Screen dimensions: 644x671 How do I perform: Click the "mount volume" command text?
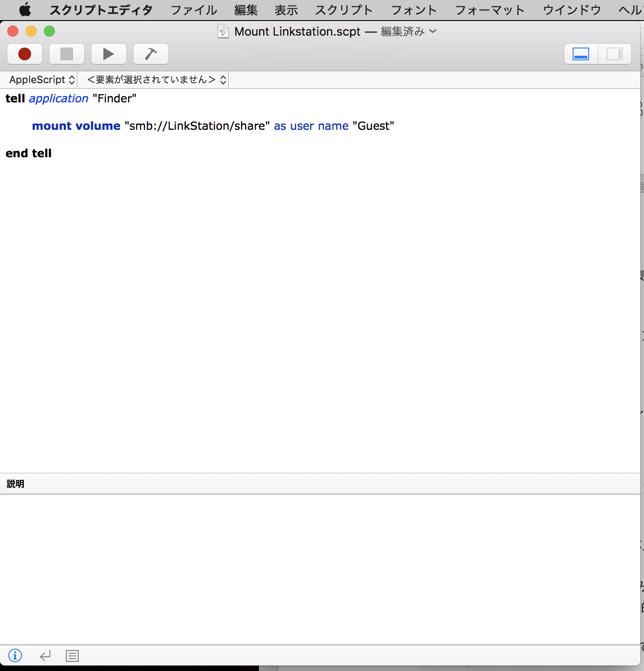point(76,126)
